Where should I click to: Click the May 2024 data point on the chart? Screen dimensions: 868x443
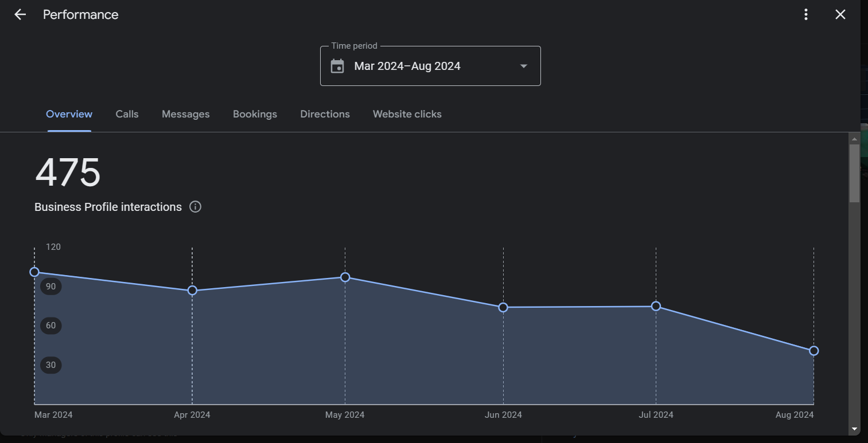click(345, 277)
